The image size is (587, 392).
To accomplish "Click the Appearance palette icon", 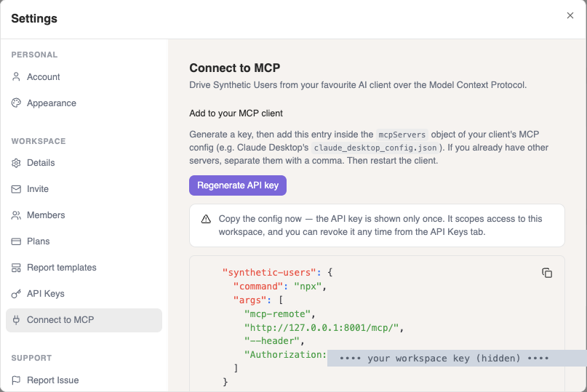I will coord(16,103).
